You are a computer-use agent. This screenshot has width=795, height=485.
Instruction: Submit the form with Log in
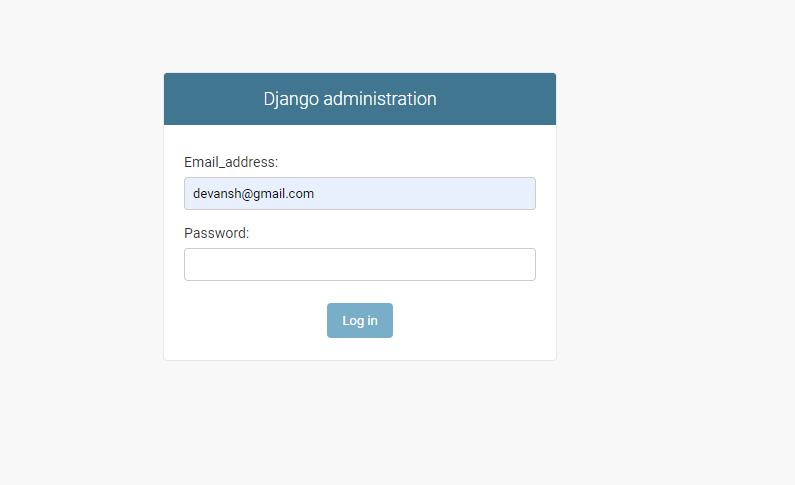click(x=359, y=320)
